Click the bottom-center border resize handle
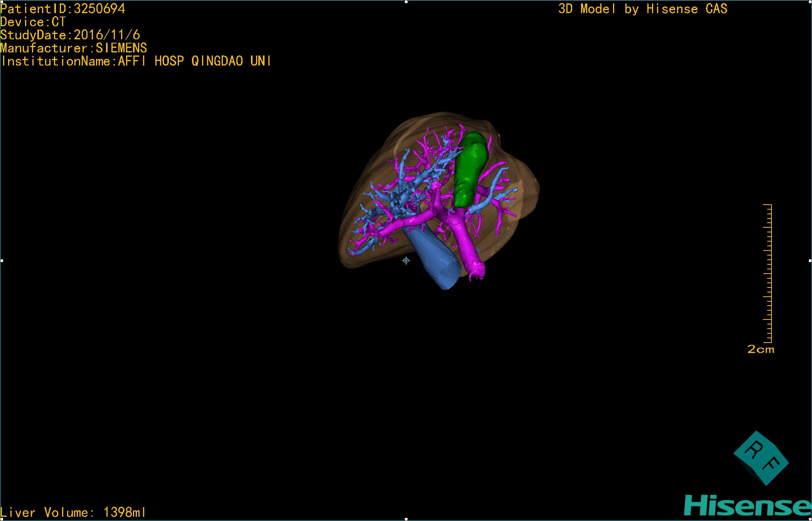 click(x=406, y=519)
